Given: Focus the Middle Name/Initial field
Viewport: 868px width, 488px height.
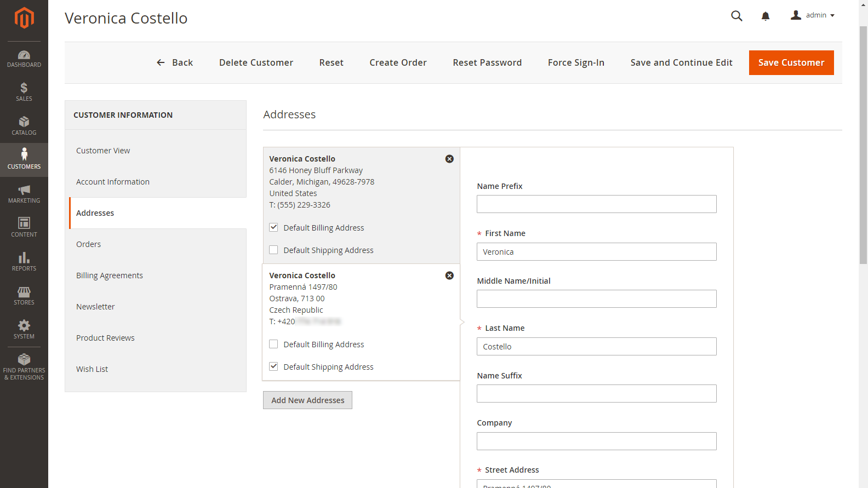Looking at the screenshot, I should pyautogui.click(x=597, y=299).
